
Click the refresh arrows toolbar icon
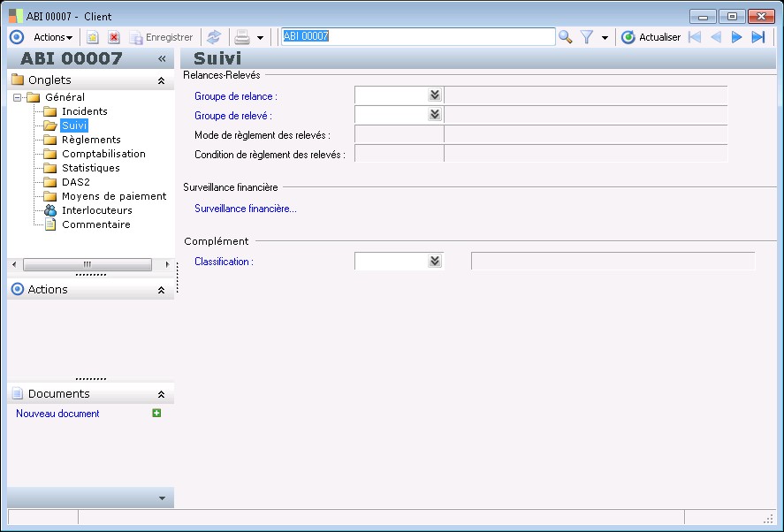[214, 37]
